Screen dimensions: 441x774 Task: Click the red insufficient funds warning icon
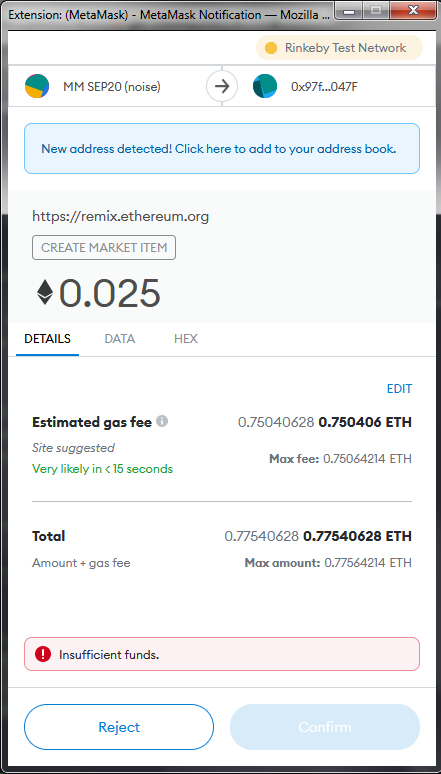click(x=43, y=654)
